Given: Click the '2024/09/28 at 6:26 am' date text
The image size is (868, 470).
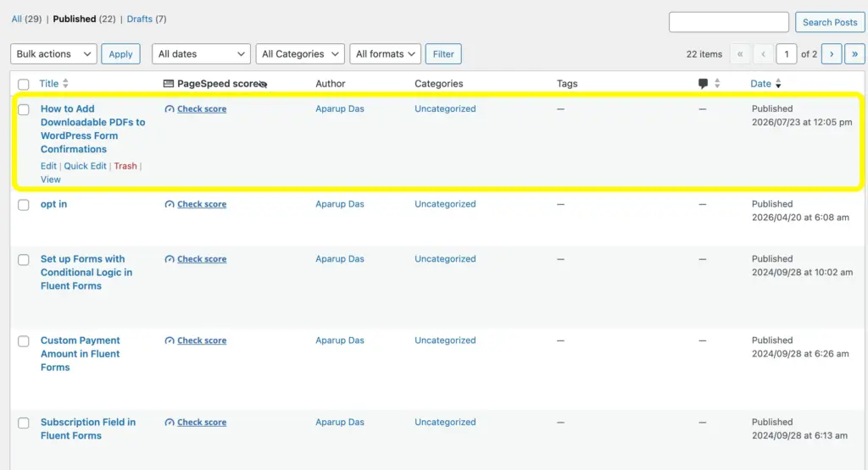Looking at the screenshot, I should click(800, 354).
